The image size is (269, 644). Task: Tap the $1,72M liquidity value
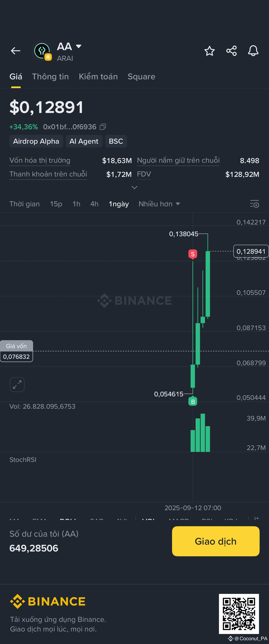(x=119, y=175)
